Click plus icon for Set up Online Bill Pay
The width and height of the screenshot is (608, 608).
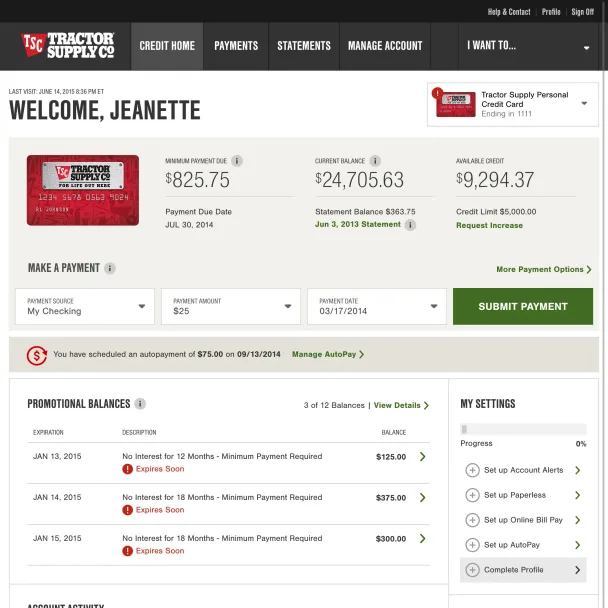472,520
